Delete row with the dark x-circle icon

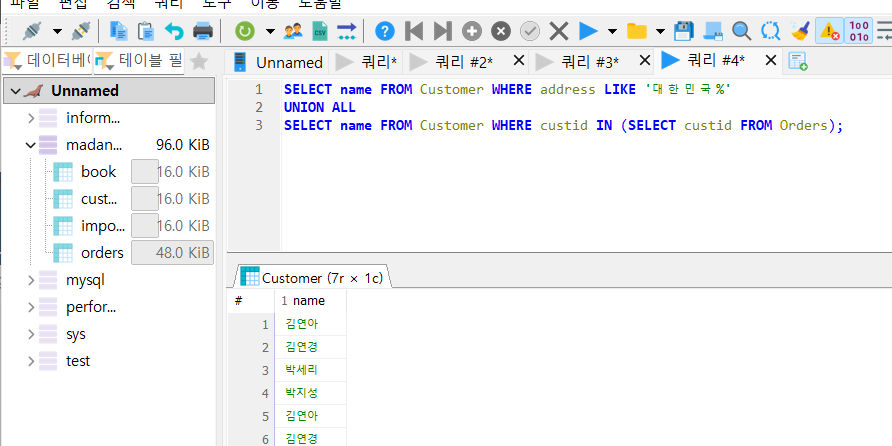[x=501, y=31]
